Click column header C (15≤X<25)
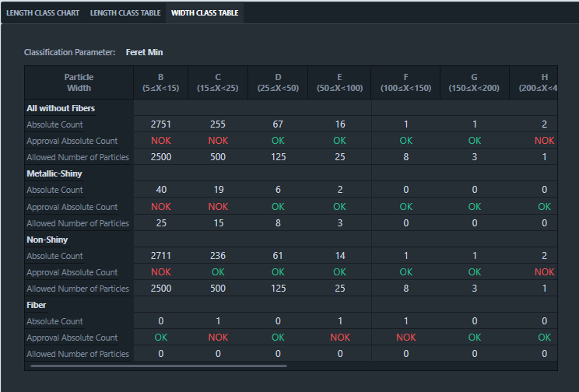The image size is (579, 392). (218, 82)
